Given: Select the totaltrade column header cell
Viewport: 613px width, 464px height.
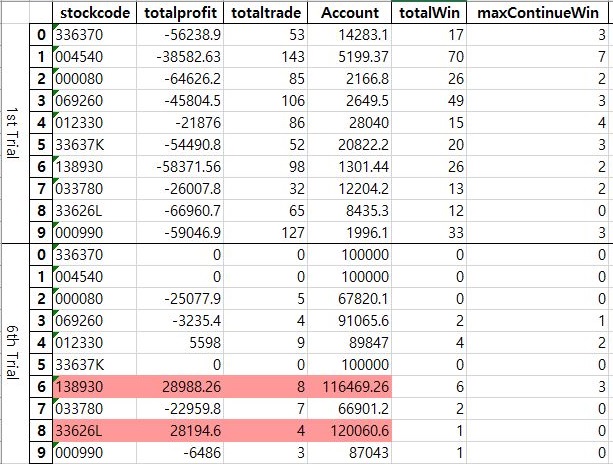Looking at the screenshot, I should (265, 13).
